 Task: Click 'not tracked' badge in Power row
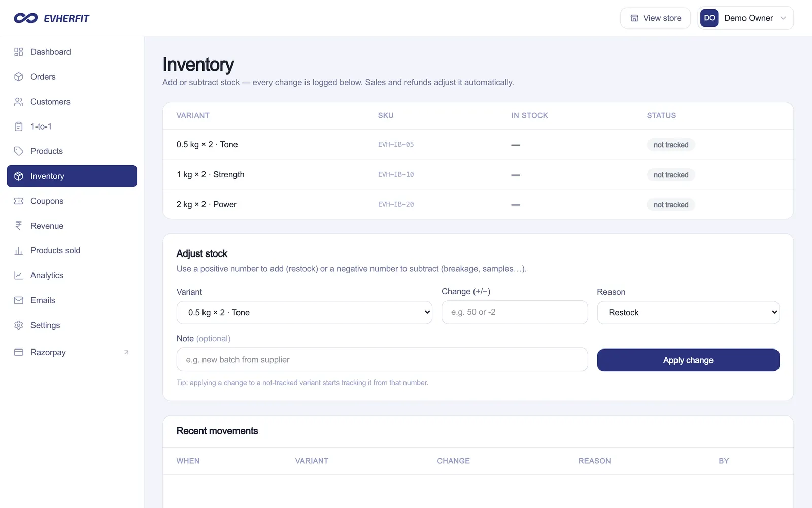(x=671, y=205)
